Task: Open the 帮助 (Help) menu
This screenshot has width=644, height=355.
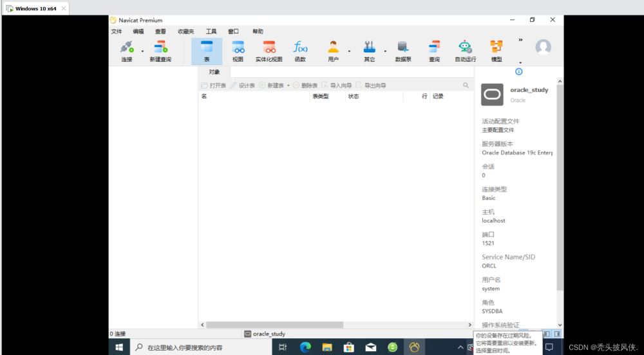Action: point(258,32)
